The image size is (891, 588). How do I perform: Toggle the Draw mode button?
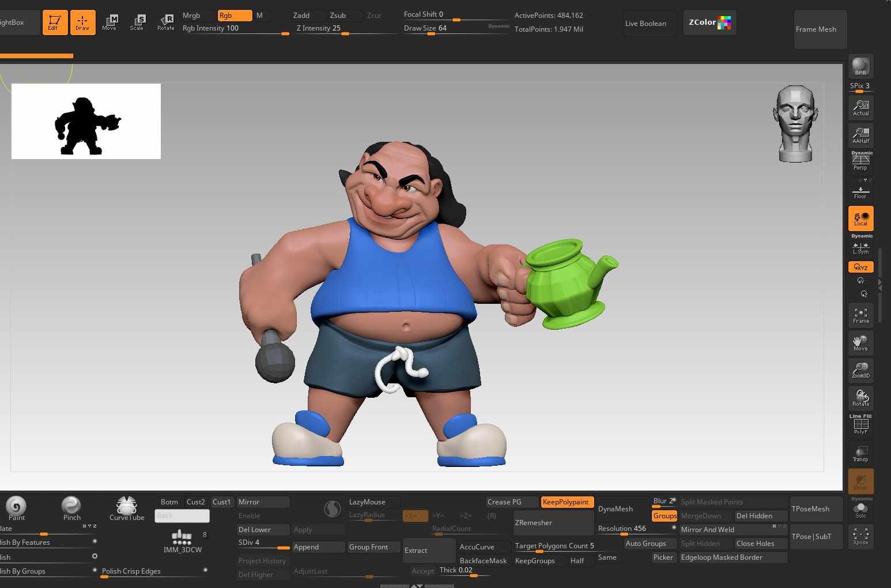pyautogui.click(x=82, y=22)
